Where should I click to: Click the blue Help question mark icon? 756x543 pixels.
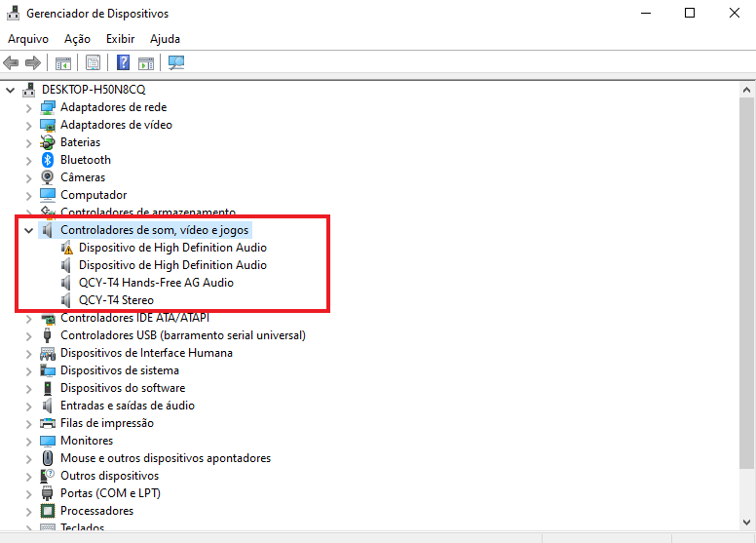click(x=124, y=62)
